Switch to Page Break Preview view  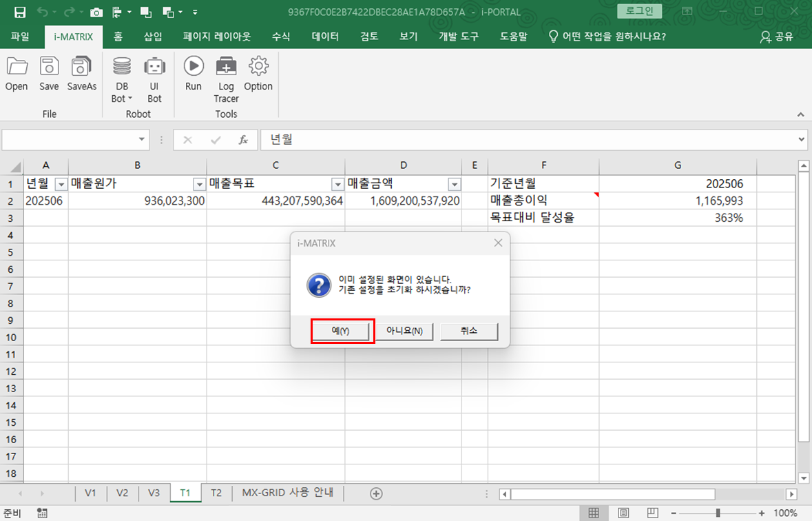click(652, 513)
